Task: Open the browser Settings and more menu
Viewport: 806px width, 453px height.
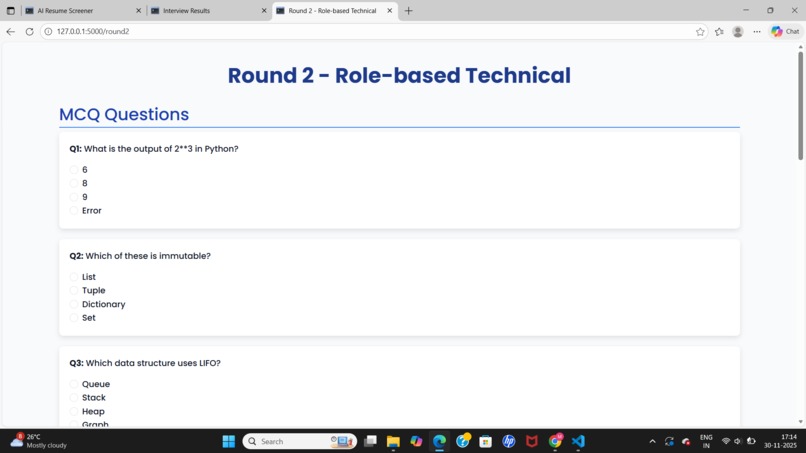Action: coord(757,31)
